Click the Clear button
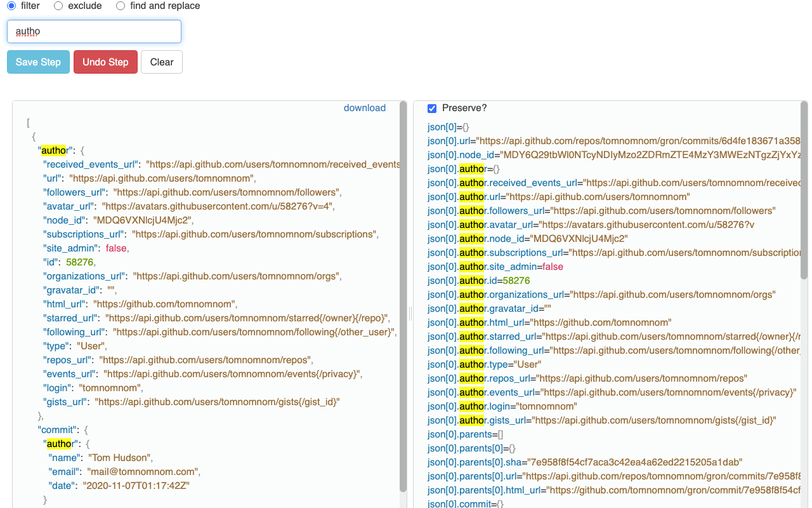 162,62
